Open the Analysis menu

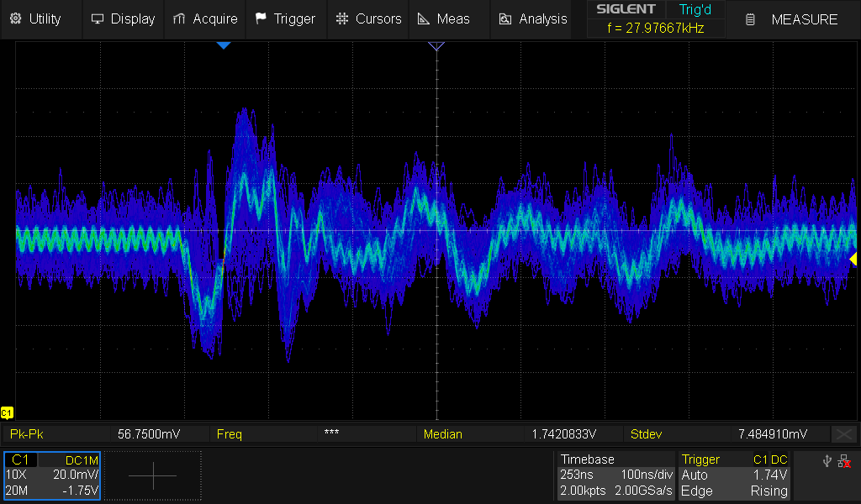(533, 18)
